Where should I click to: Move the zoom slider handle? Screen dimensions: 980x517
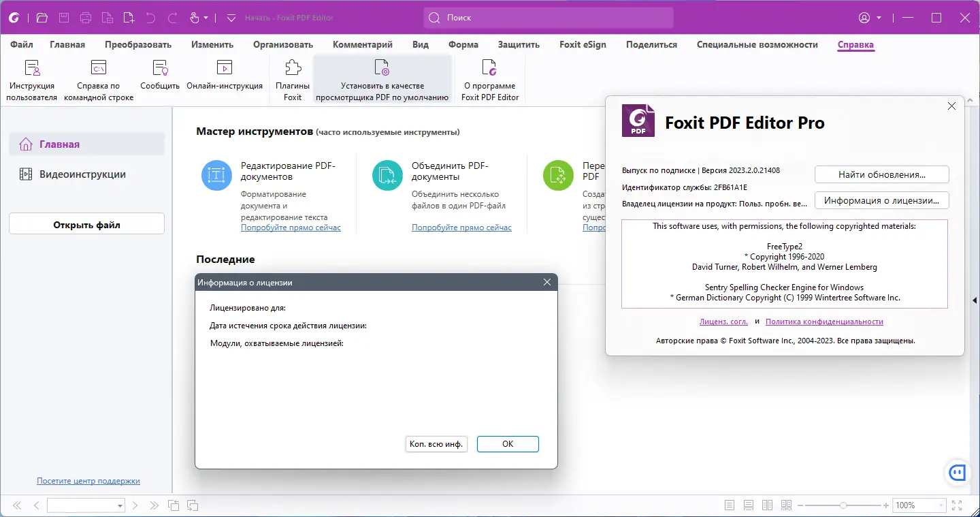tap(843, 505)
